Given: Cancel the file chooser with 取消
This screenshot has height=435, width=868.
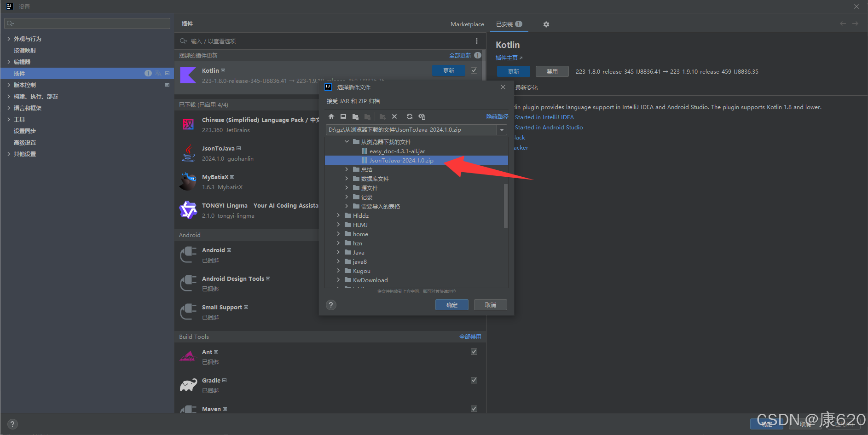Looking at the screenshot, I should coord(491,305).
